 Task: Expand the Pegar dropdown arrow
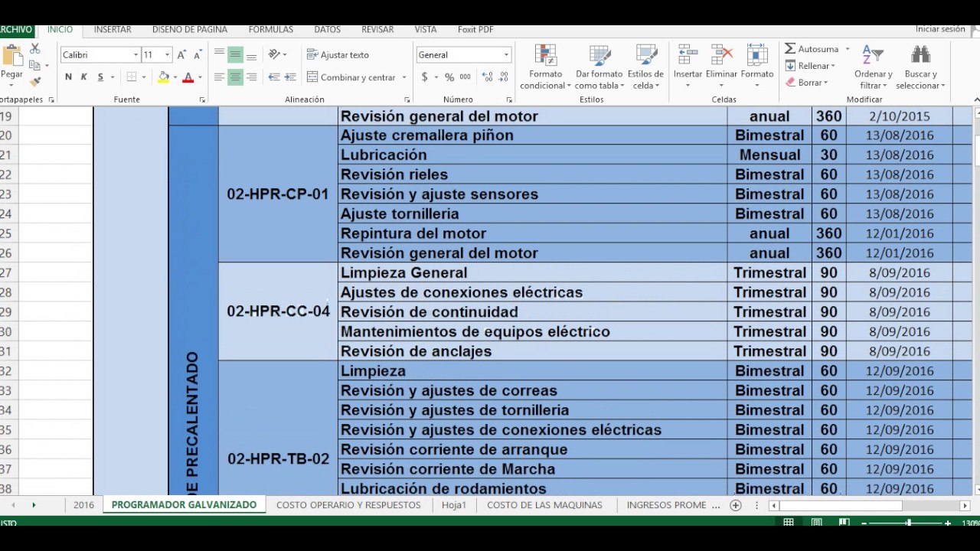[x=11, y=85]
